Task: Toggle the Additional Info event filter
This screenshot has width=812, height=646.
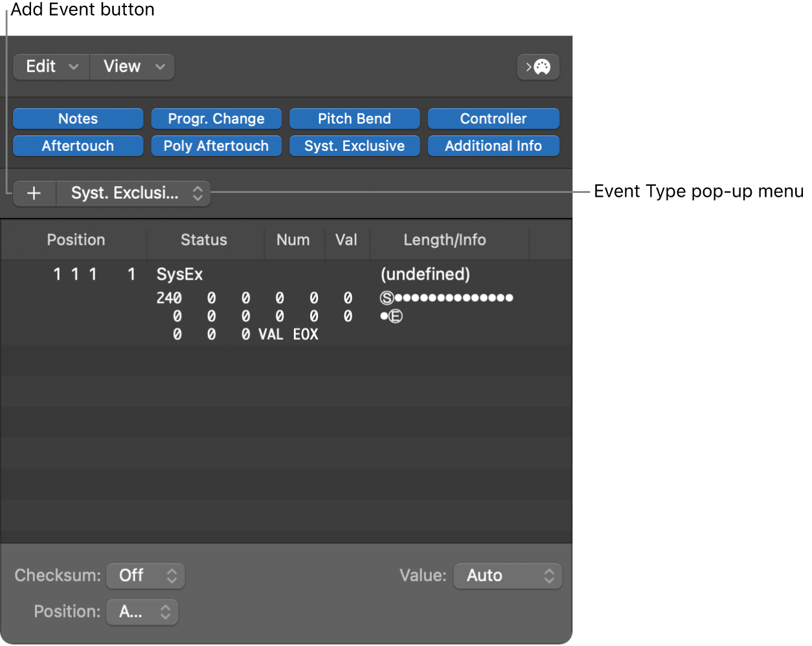Action: tap(493, 146)
